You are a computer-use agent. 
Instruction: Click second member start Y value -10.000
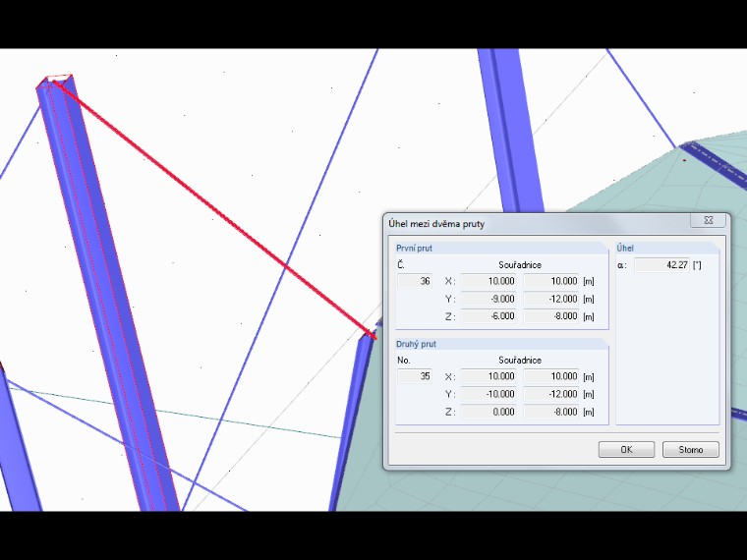488,394
